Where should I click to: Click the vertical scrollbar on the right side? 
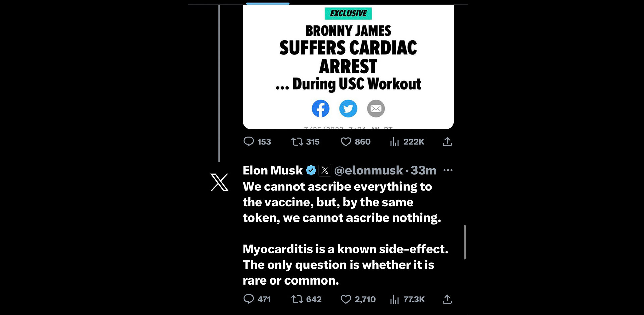coord(465,242)
